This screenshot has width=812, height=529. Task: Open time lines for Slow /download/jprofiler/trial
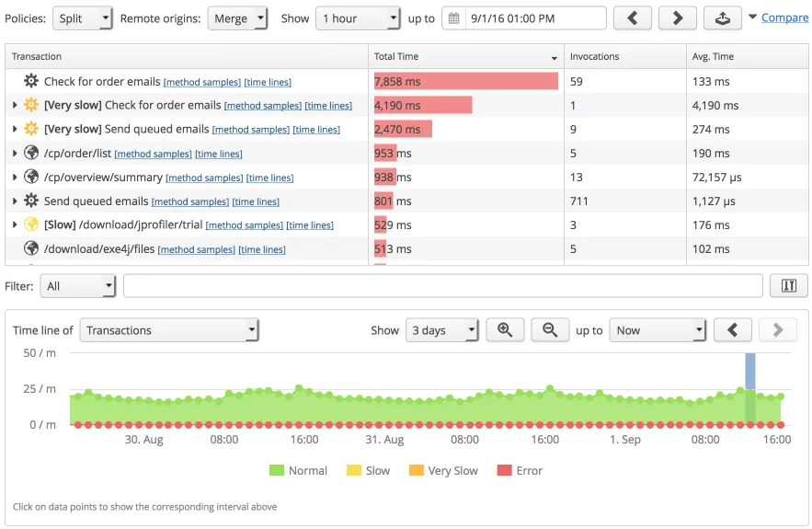(x=310, y=225)
